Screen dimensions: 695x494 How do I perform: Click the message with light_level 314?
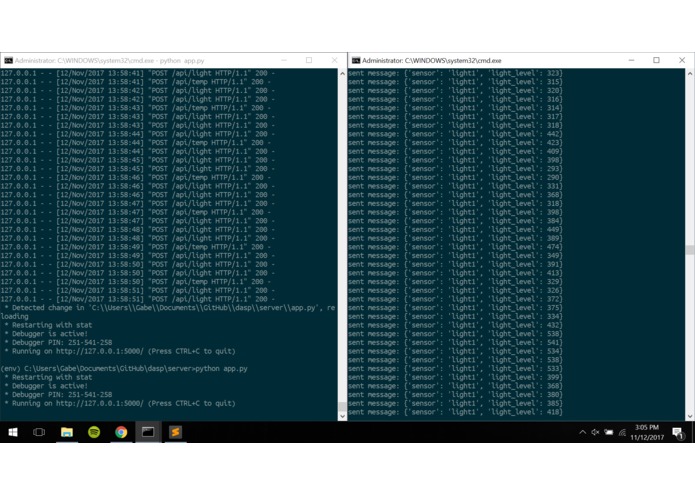(455, 108)
